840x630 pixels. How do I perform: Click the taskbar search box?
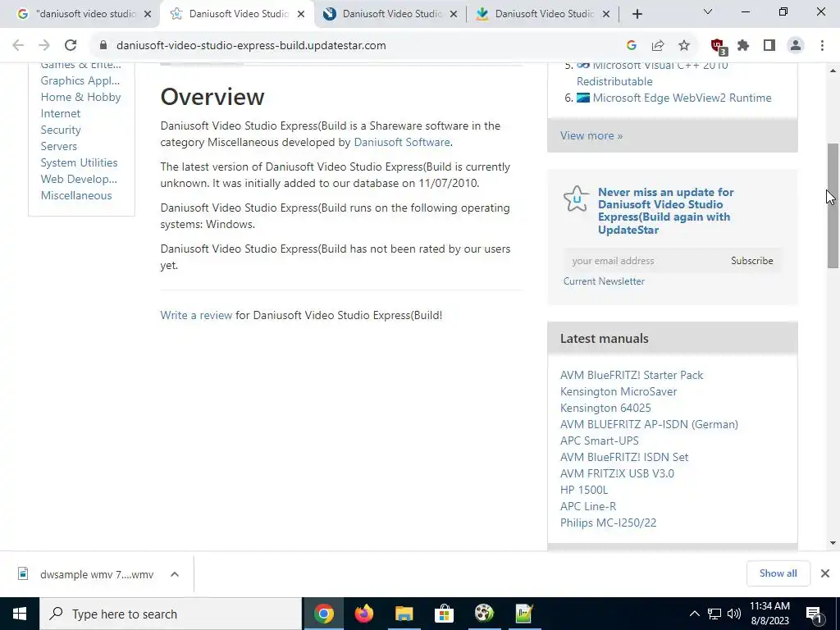click(171, 614)
